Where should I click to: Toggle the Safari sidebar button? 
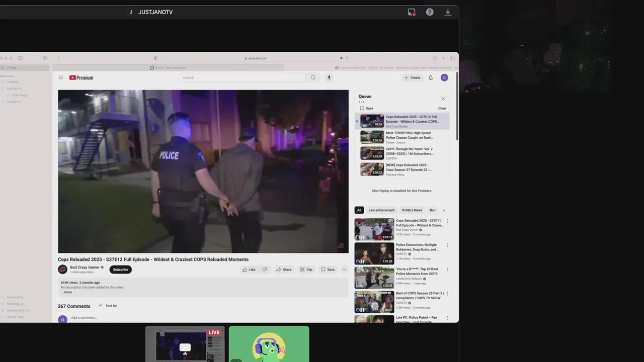pyautogui.click(x=21, y=58)
